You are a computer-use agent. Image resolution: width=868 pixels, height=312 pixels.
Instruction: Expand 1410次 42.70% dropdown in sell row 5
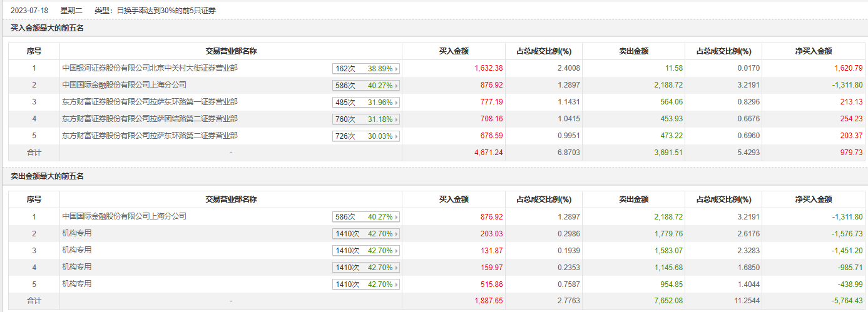(366, 284)
